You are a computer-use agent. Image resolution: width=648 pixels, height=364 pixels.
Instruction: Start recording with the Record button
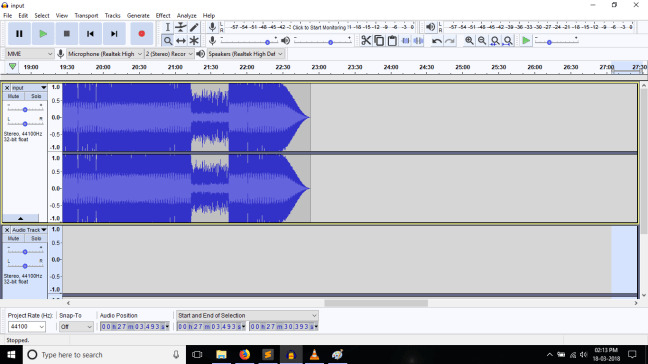tap(142, 34)
